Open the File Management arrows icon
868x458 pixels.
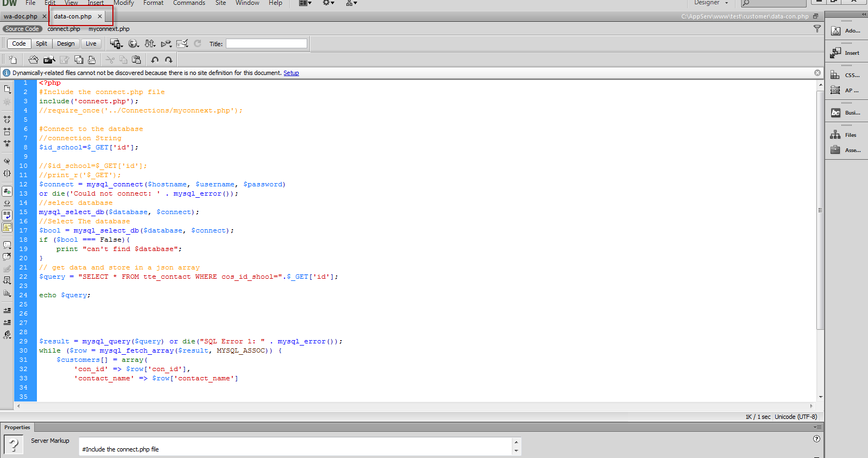[150, 43]
